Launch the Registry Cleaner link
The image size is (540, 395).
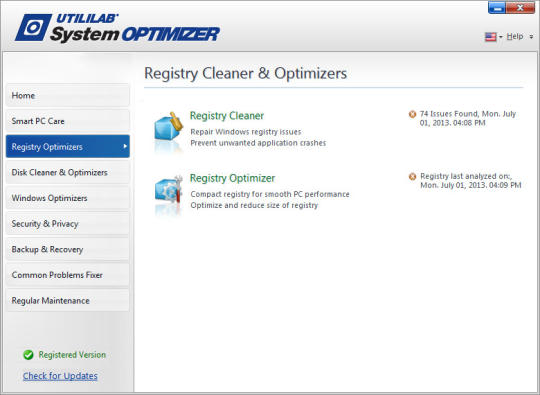pyautogui.click(x=227, y=116)
